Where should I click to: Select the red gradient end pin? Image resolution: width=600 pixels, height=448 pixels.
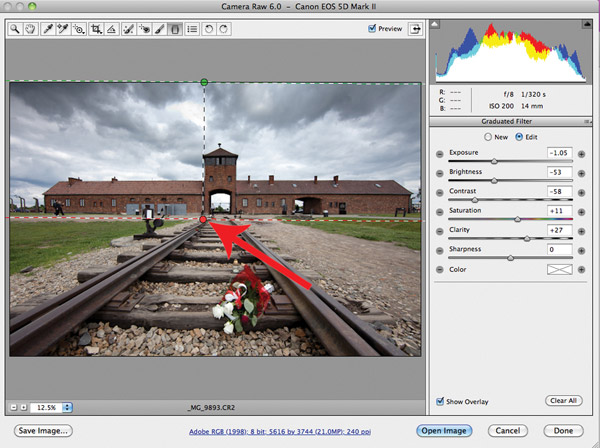pos(203,219)
